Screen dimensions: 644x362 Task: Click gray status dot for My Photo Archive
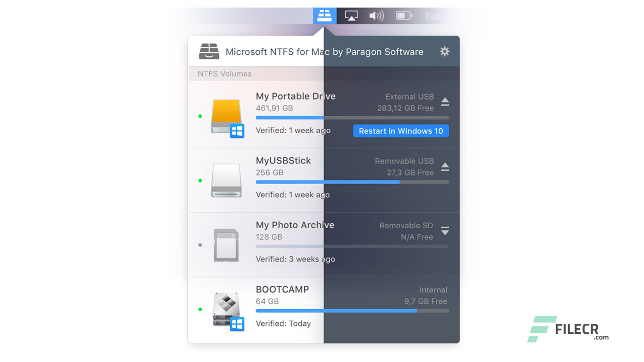pyautogui.click(x=200, y=245)
